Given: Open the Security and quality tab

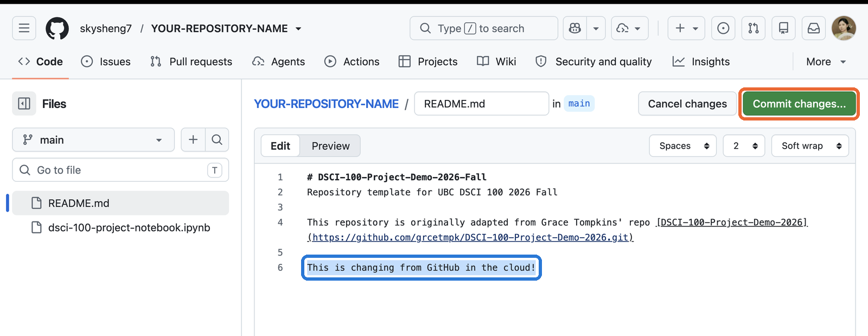Looking at the screenshot, I should (x=593, y=62).
